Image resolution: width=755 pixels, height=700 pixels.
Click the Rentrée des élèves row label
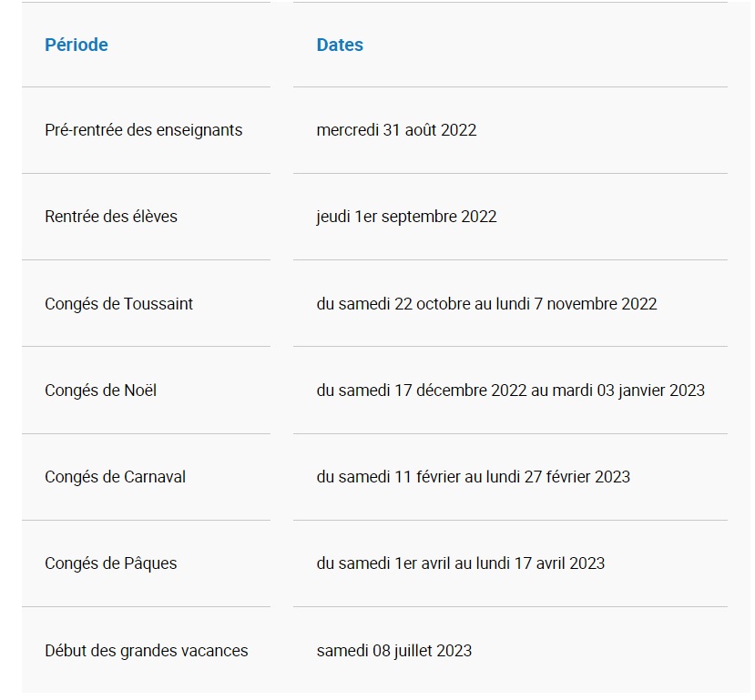point(111,217)
